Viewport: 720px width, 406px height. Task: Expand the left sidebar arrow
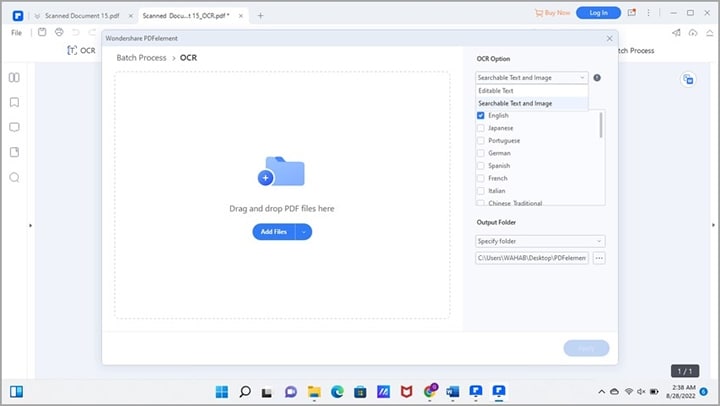click(31, 226)
